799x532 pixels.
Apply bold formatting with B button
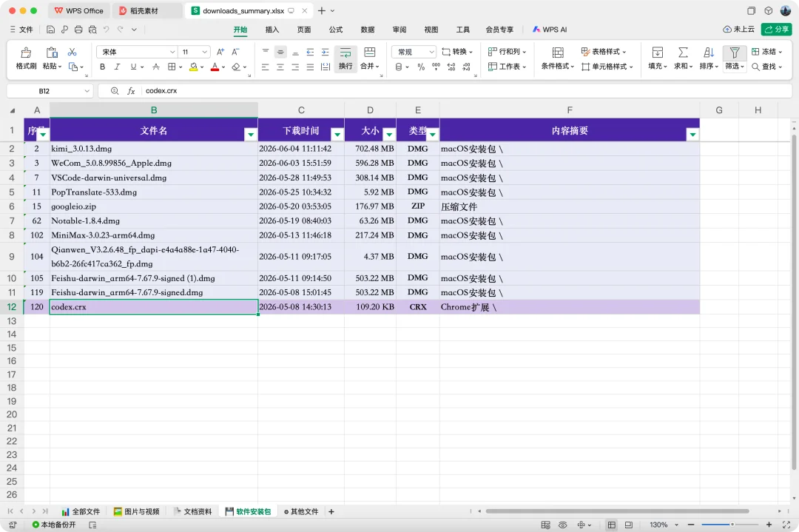point(102,67)
